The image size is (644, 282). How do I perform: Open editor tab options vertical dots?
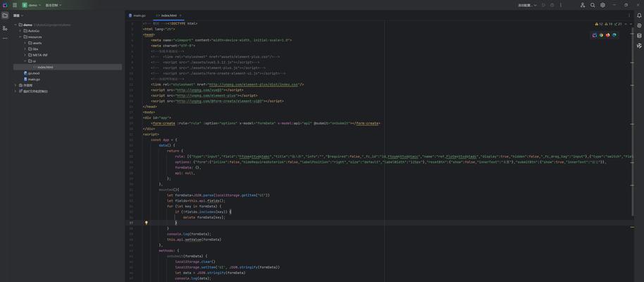[628, 16]
